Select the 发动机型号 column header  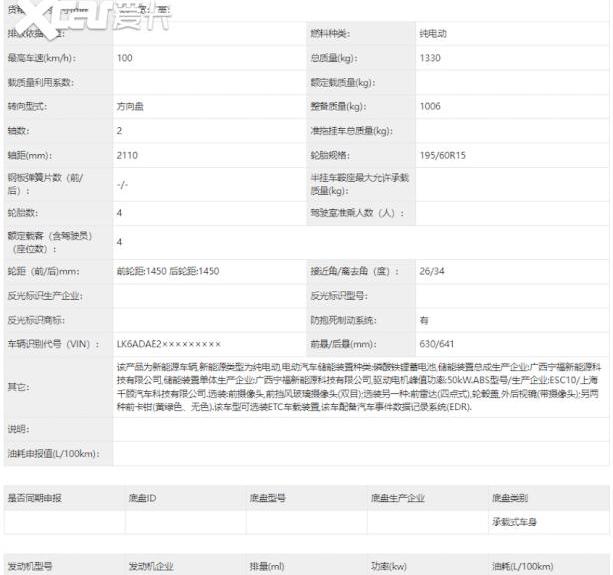tap(30, 566)
